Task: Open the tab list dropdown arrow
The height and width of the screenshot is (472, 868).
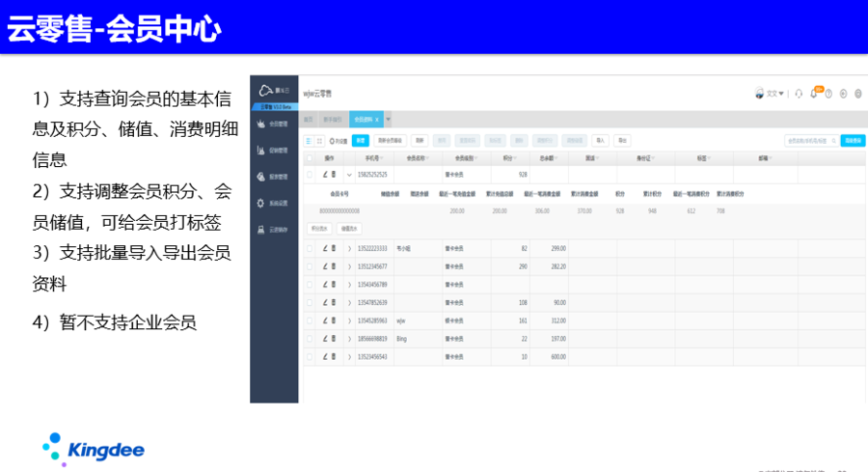Action: [x=388, y=120]
